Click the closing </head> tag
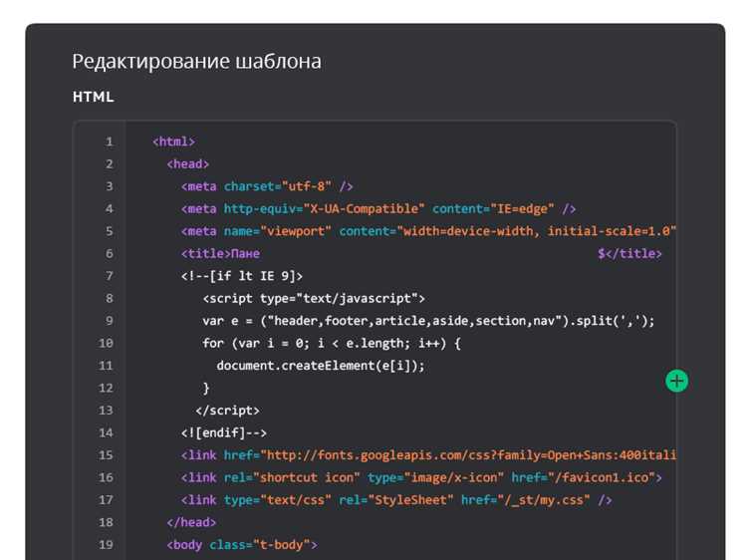Image resolution: width=747 pixels, height=560 pixels. 191,522
